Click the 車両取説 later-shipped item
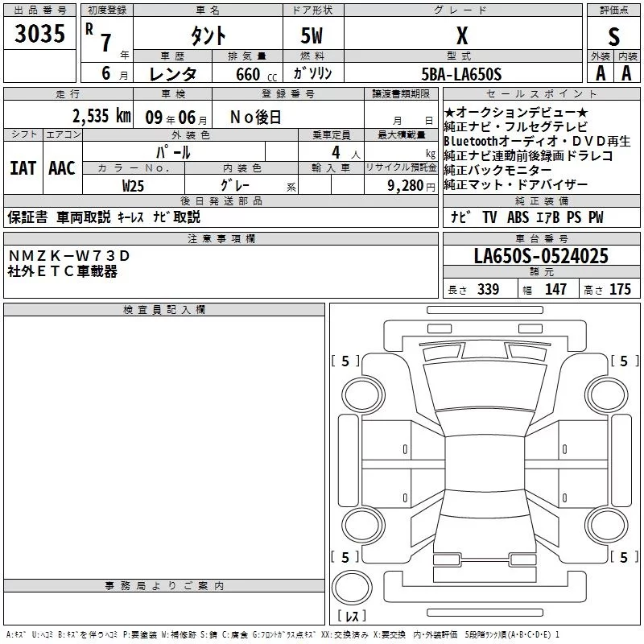The width and height of the screenshot is (644, 644). click(84, 217)
